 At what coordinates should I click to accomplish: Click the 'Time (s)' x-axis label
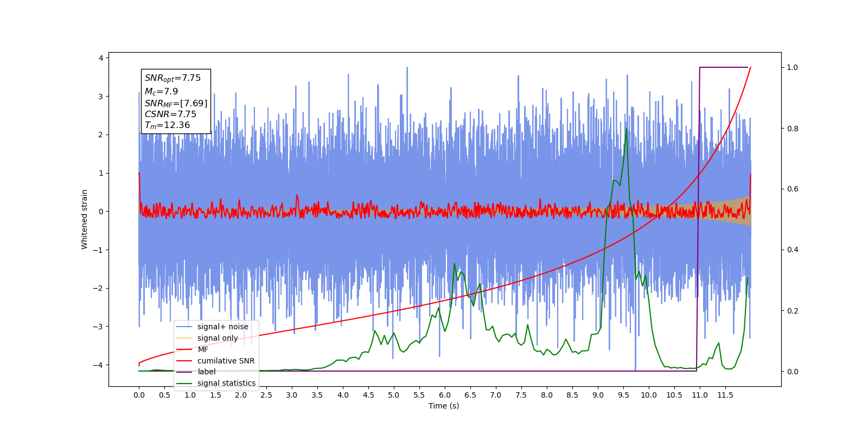click(444, 406)
